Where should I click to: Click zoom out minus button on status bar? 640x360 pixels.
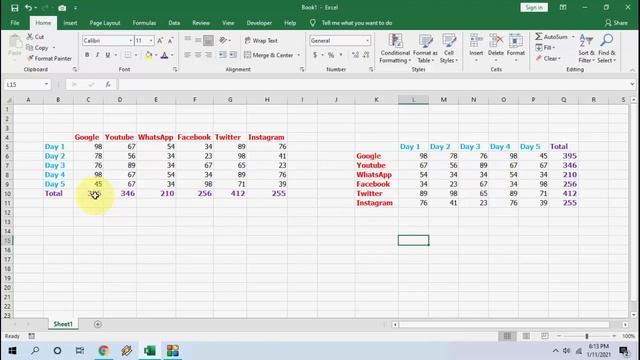coord(559,336)
